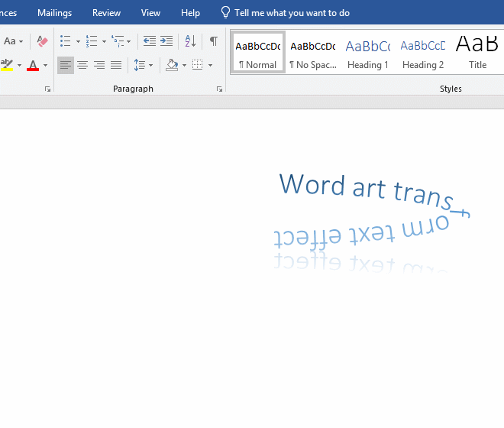Image resolution: width=504 pixels, height=428 pixels.
Task: Switch to the Mailings tab
Action: pyautogui.click(x=54, y=13)
